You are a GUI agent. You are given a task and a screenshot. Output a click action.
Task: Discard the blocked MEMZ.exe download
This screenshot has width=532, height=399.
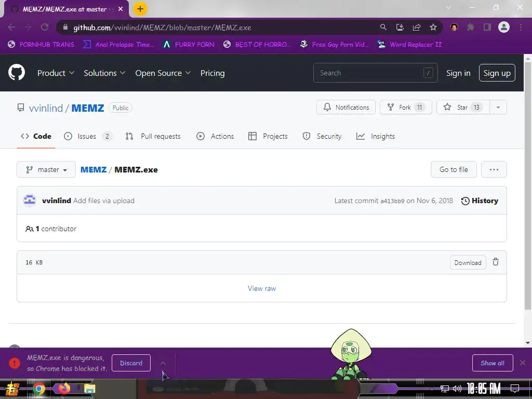131,363
